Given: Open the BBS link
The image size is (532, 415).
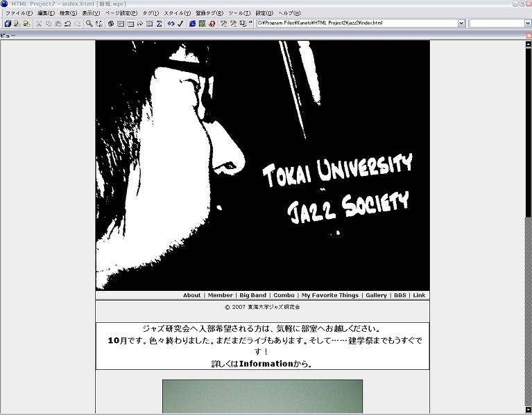Looking at the screenshot, I should pyautogui.click(x=400, y=295).
